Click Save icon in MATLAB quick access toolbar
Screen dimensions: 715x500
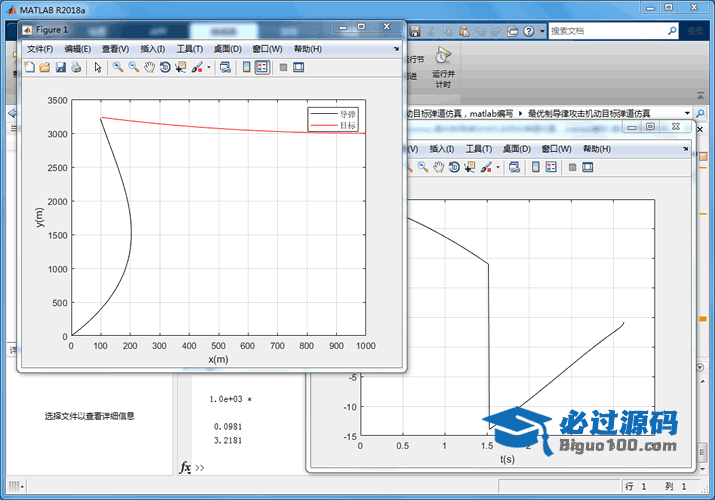pyautogui.click(x=414, y=31)
